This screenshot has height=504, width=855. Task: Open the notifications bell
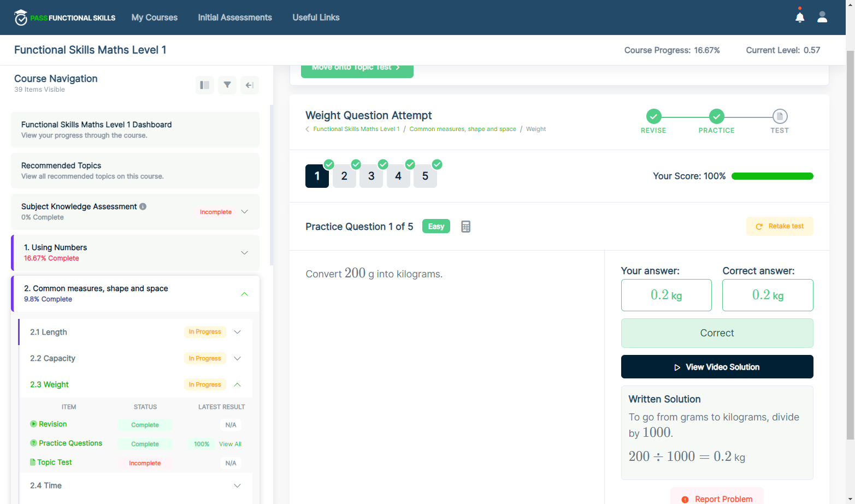click(x=800, y=17)
